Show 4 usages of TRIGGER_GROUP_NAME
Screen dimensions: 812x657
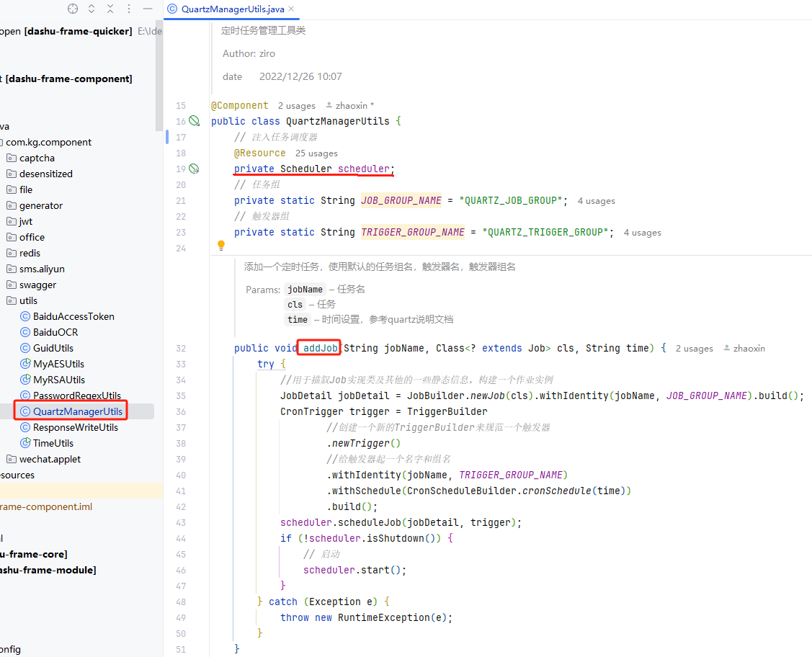[x=643, y=233]
